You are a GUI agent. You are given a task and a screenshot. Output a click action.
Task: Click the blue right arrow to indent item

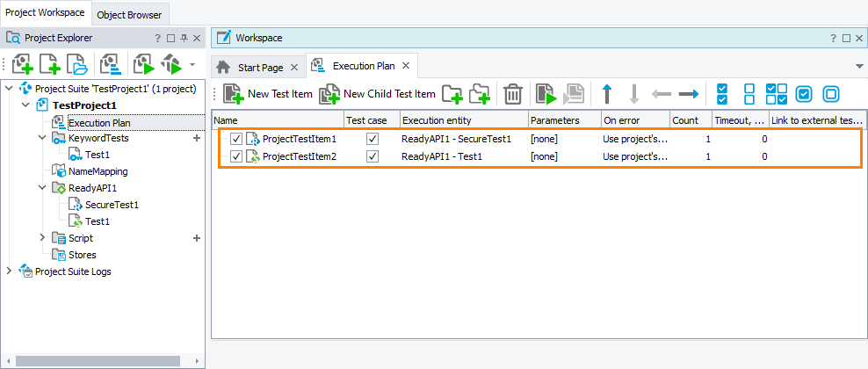tap(689, 94)
